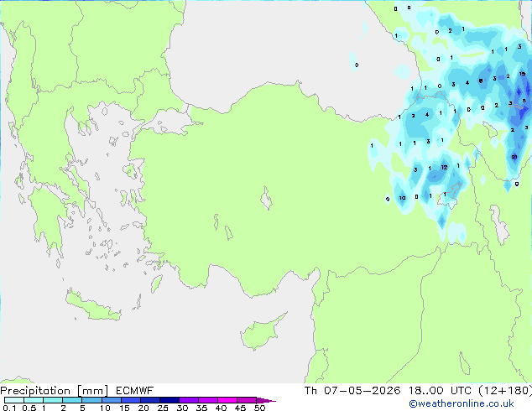Viewport: 532px width, 411px height.
Task: Click the 45–50 mm legend color swatch
Action: pos(247,400)
